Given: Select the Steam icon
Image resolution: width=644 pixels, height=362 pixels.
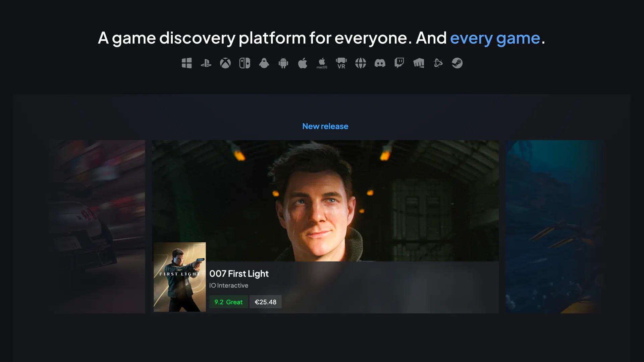Looking at the screenshot, I should [x=457, y=63].
